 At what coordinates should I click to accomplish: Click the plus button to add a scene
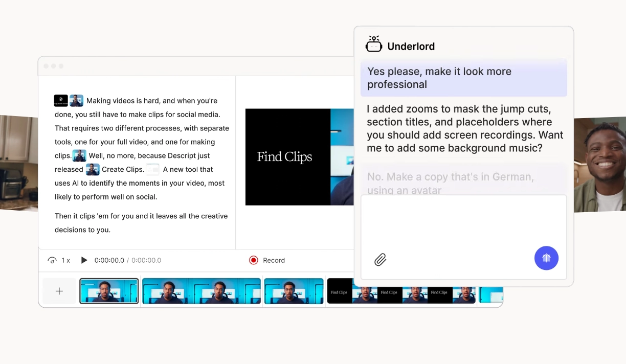(x=59, y=291)
